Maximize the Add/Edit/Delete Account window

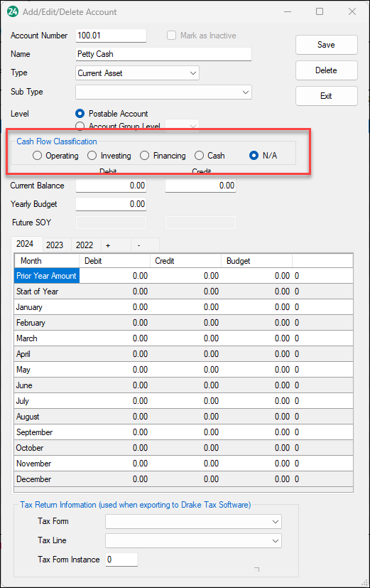point(320,11)
